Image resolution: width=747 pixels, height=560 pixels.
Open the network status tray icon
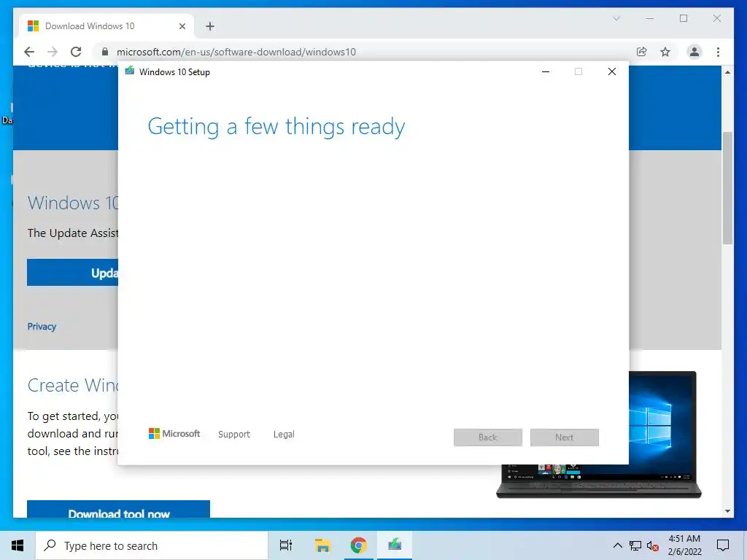pyautogui.click(x=635, y=545)
